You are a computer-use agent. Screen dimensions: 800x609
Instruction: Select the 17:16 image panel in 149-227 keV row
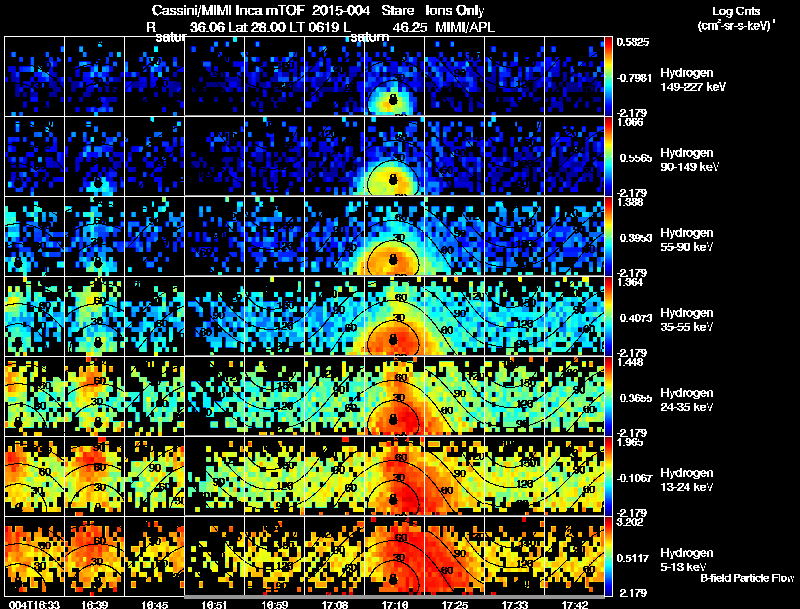394,77
